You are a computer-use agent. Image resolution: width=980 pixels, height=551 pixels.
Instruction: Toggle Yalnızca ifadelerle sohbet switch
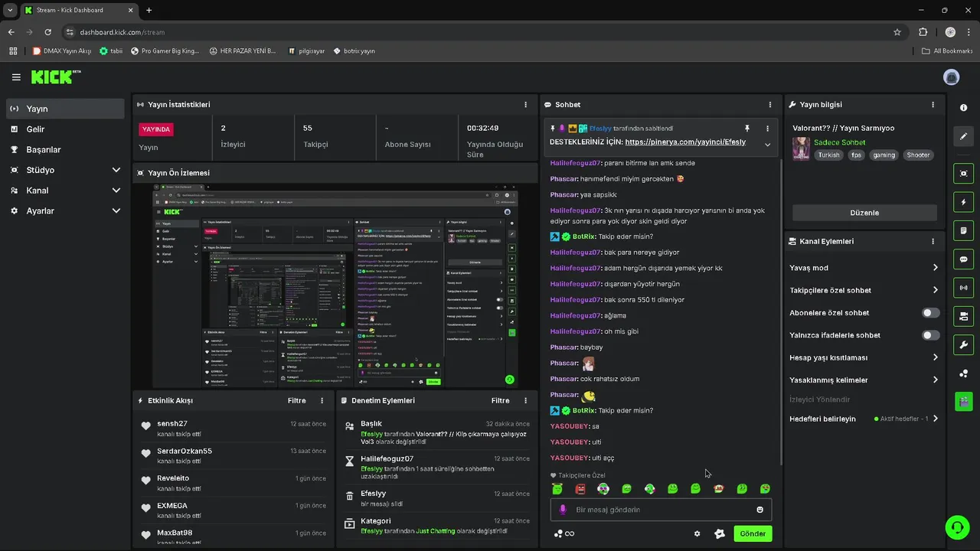931,335
